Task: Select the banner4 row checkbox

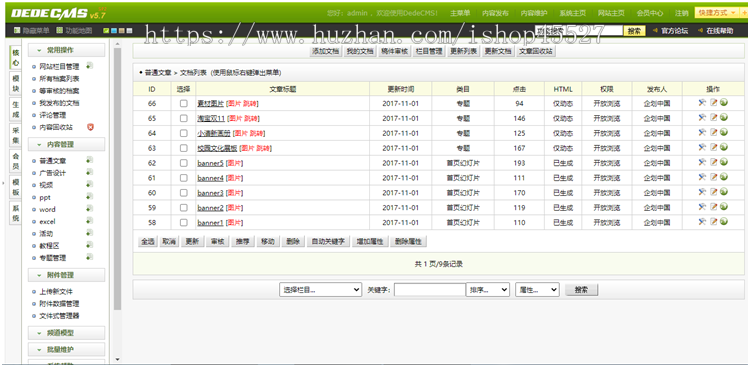Action: point(184,178)
